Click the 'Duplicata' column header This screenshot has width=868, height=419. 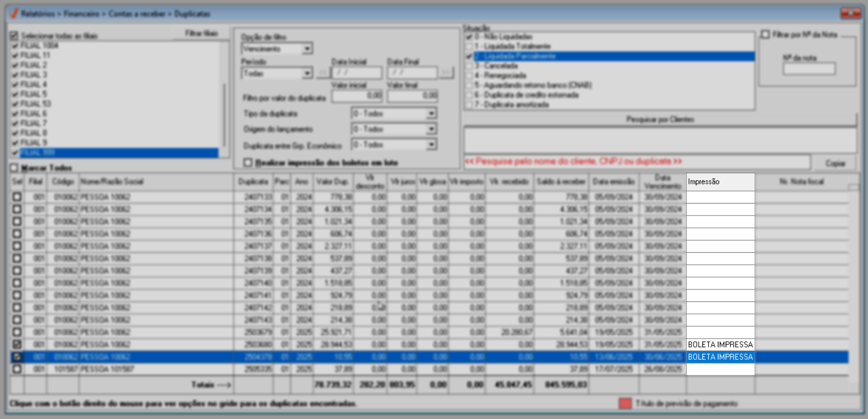pyautogui.click(x=253, y=182)
